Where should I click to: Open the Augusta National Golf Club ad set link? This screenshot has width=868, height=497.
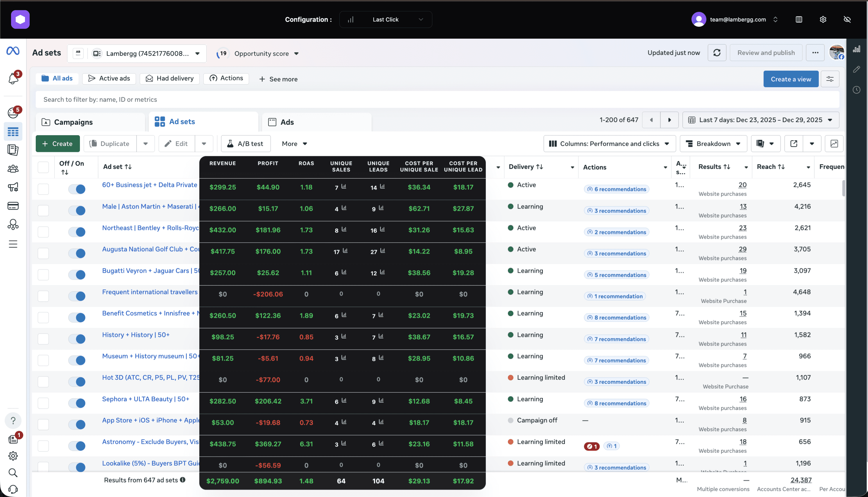pos(150,249)
